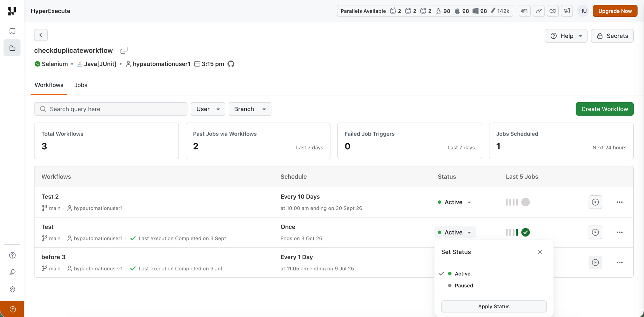Click the Failed Job Triggers card

click(410, 141)
